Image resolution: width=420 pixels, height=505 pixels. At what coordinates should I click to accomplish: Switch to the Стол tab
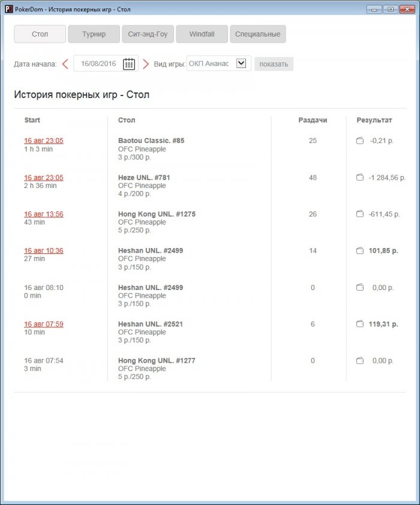40,34
